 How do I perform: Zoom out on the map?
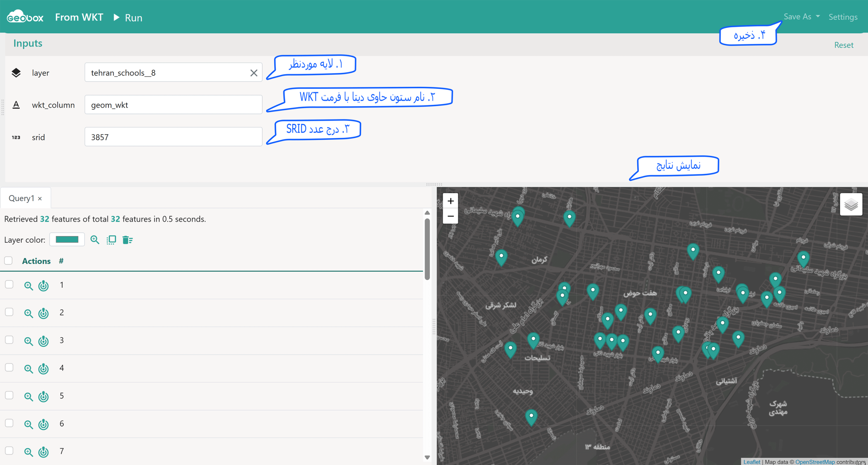[x=450, y=216]
